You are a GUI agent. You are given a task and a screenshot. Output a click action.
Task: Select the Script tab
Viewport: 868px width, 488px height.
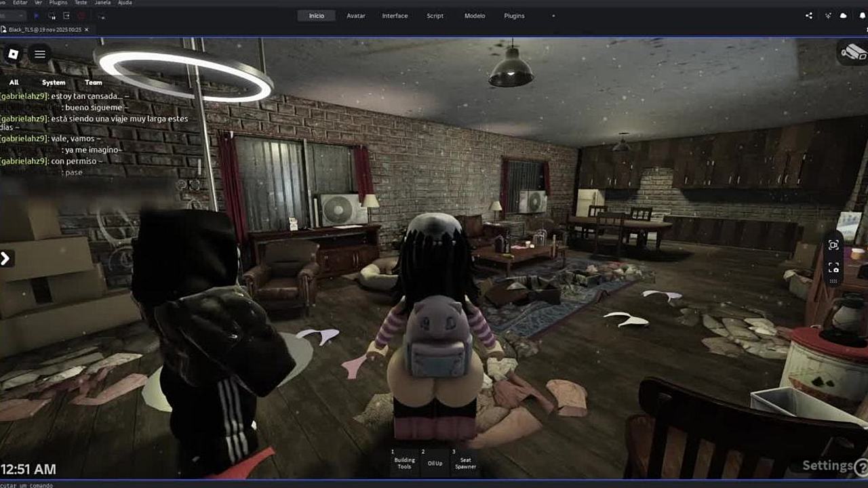coord(435,16)
